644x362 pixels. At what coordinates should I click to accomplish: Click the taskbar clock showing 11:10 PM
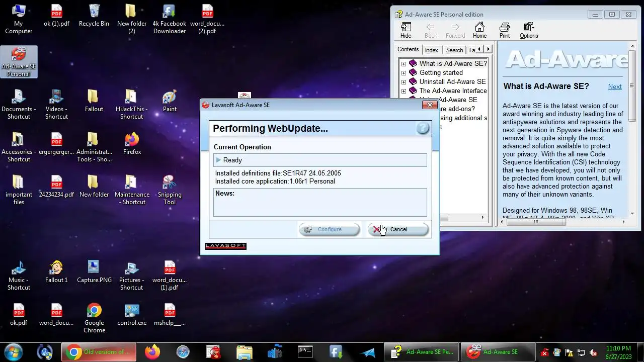tap(618, 352)
